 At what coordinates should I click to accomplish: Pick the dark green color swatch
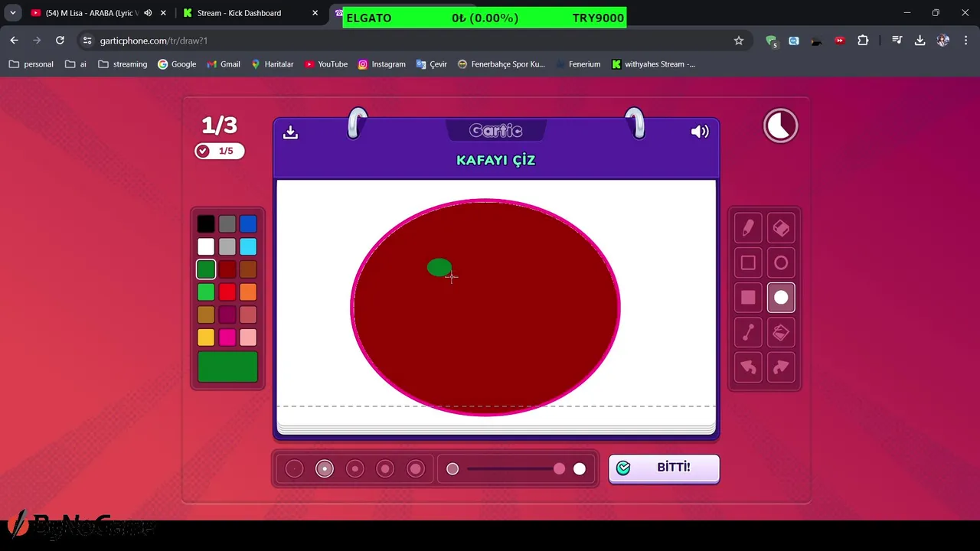coord(206,269)
